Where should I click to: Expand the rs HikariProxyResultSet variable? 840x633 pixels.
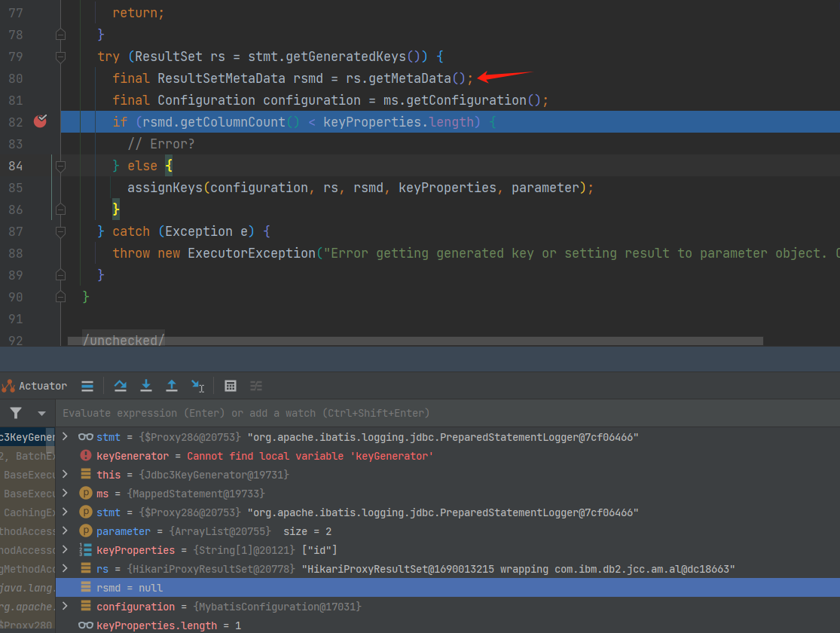click(x=66, y=569)
